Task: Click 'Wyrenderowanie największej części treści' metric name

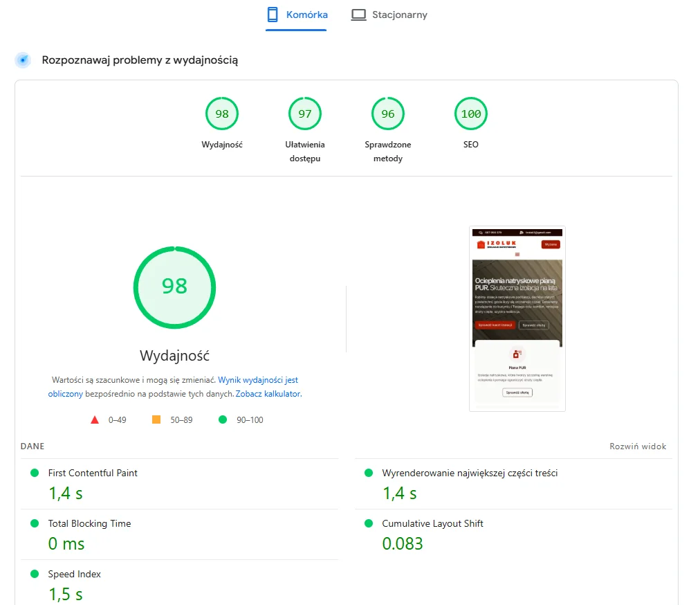Action: coord(470,473)
